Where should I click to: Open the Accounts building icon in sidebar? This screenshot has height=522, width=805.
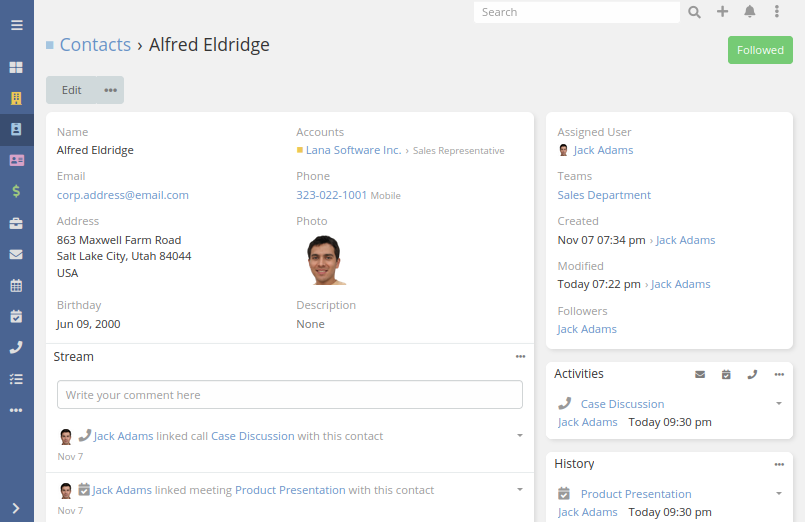click(16, 98)
